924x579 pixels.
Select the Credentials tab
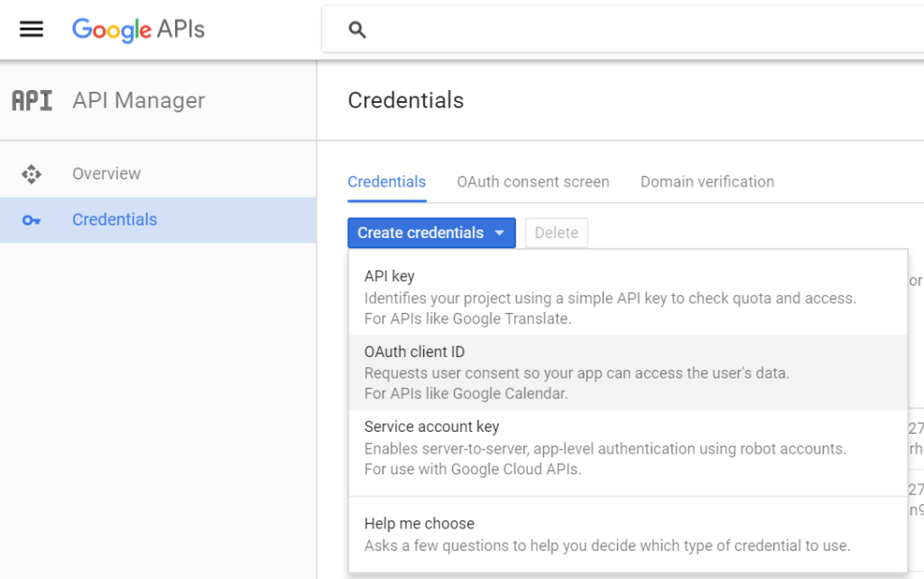click(386, 181)
